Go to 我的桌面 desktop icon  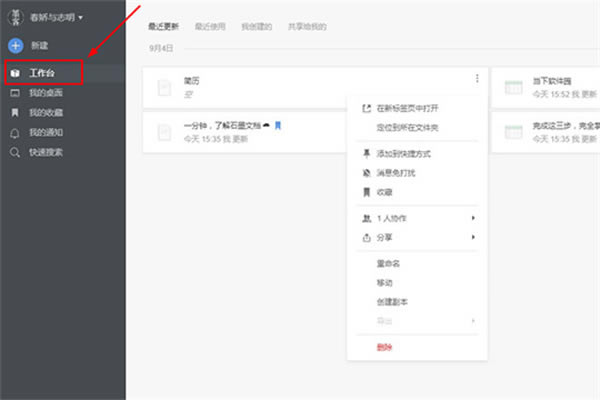(15, 93)
